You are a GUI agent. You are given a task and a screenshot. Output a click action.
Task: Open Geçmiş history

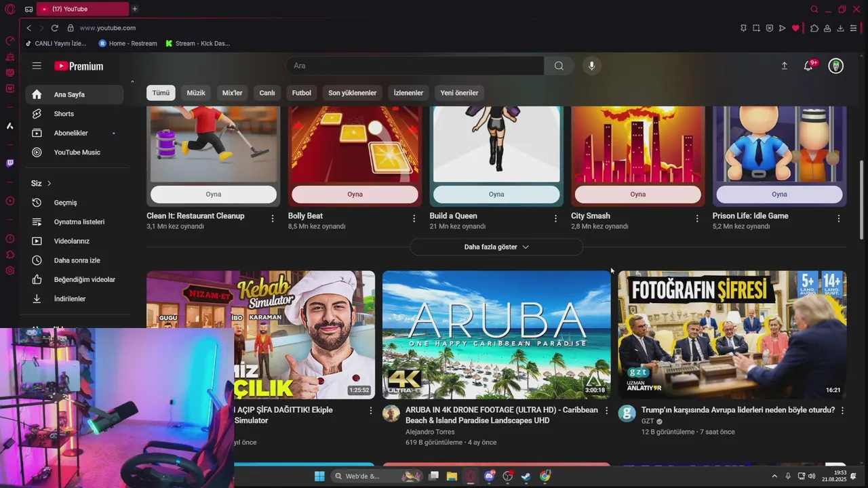[x=75, y=203]
